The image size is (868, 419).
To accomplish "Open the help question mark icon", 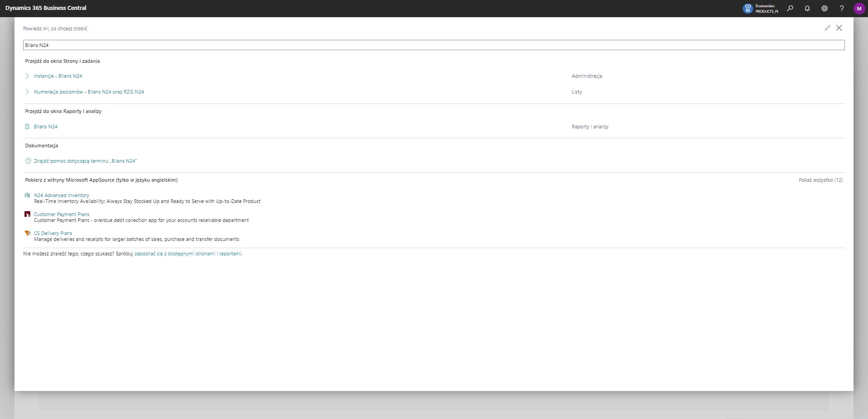I will pyautogui.click(x=841, y=8).
